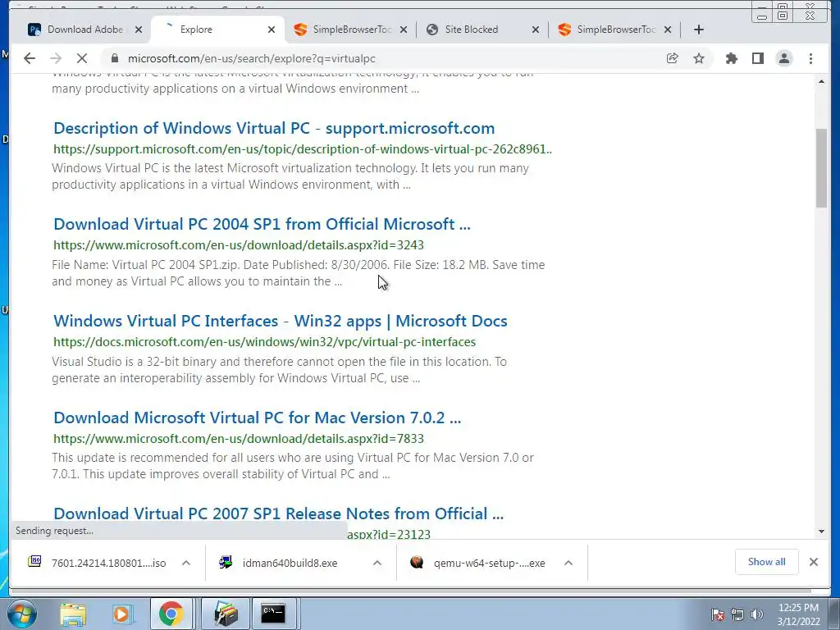This screenshot has width=840, height=630.
Task: Open the Chrome profile avatar
Action: (784, 58)
